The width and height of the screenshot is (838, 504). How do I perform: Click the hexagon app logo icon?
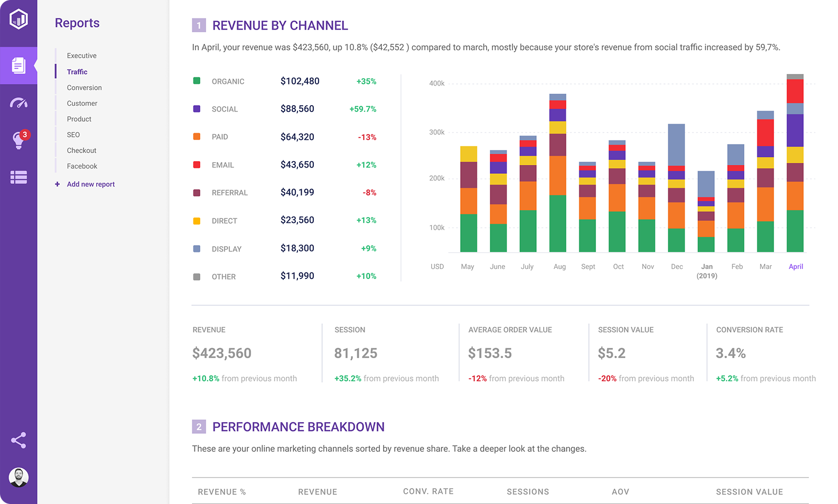pyautogui.click(x=18, y=20)
